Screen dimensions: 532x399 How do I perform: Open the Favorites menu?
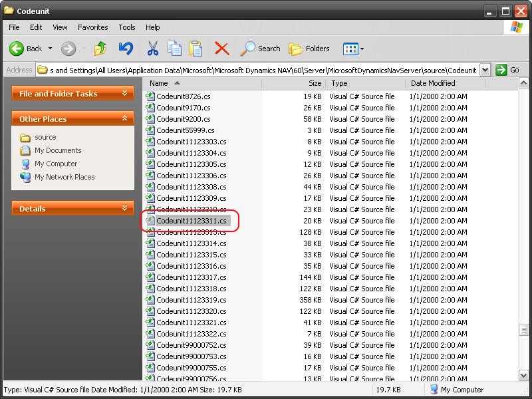tap(93, 27)
